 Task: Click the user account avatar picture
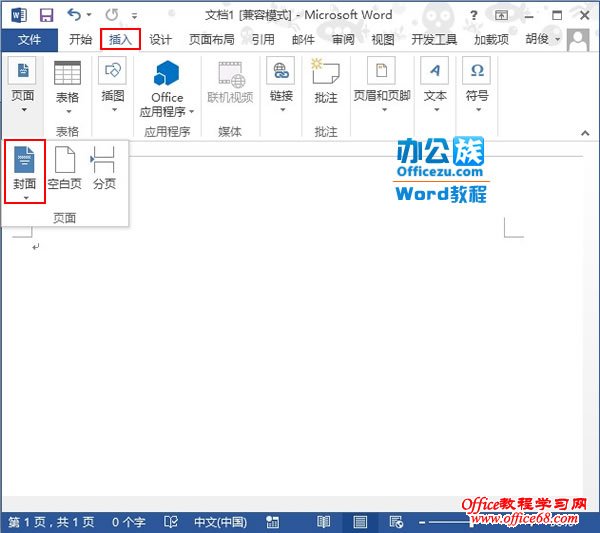point(578,40)
